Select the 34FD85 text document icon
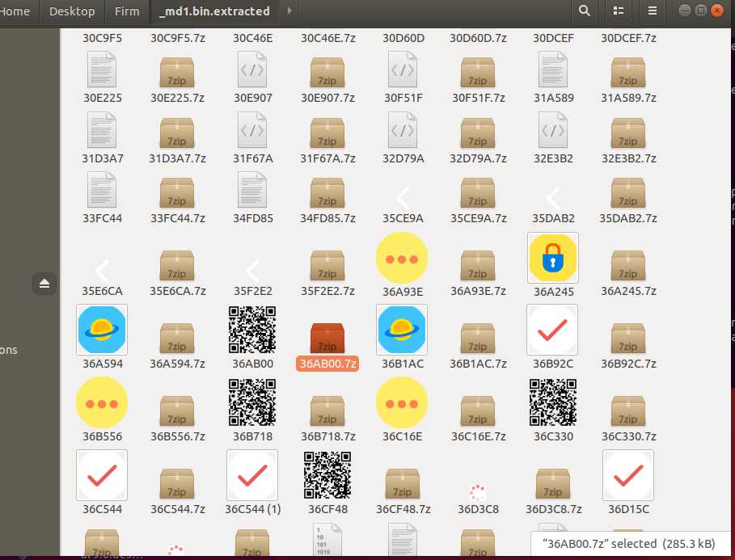This screenshot has width=735, height=560. 252,190
